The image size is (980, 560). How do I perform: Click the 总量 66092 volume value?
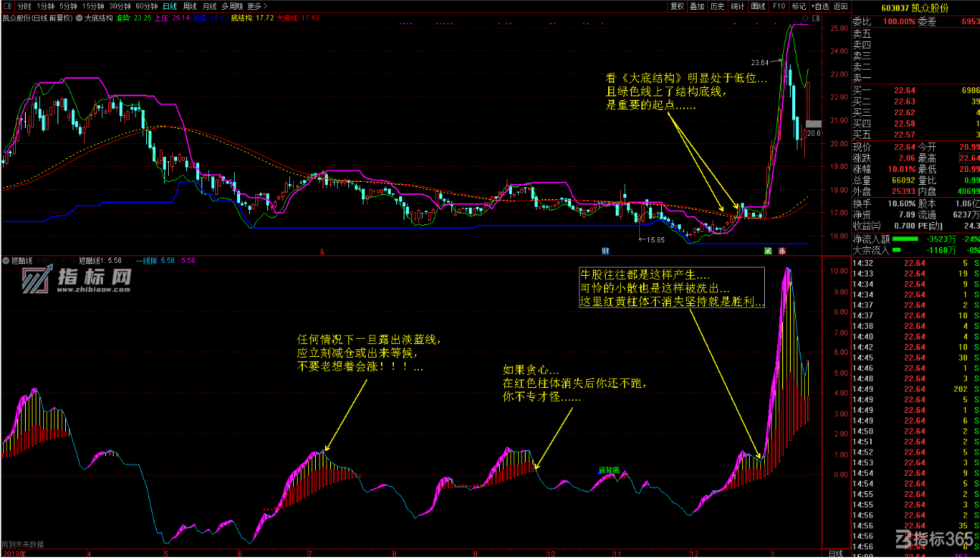(904, 180)
